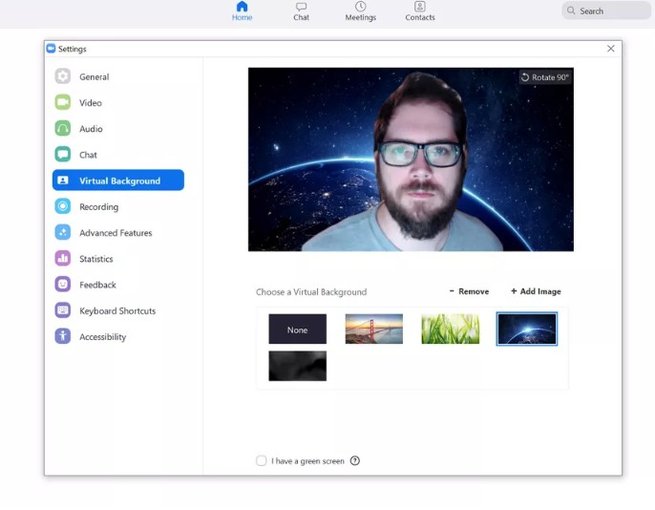Viewport: 655px width, 510px height.
Task: Open the Contacts tab
Action: 420,12
